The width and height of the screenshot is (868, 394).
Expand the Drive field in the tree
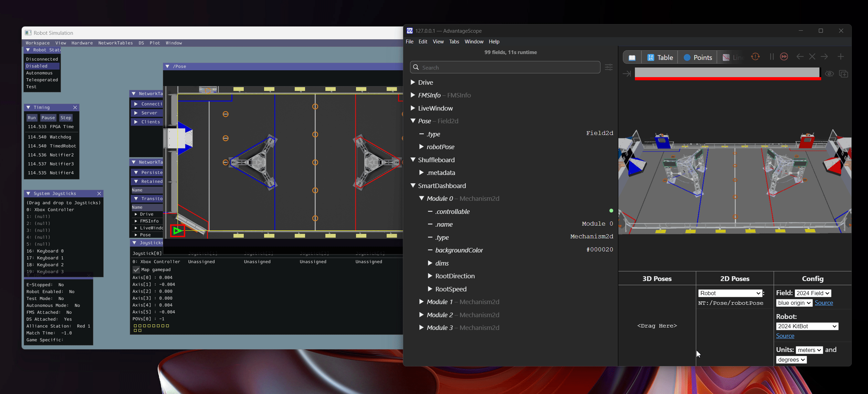click(413, 82)
